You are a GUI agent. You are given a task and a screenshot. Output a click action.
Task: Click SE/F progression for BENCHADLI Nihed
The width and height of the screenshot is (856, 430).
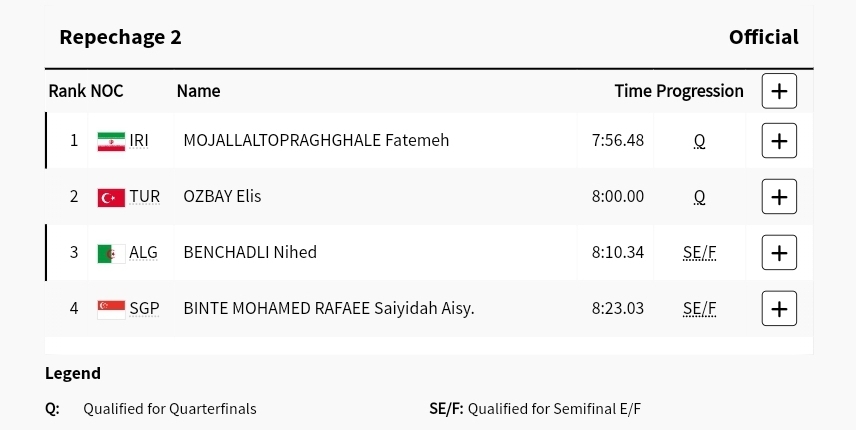699,253
